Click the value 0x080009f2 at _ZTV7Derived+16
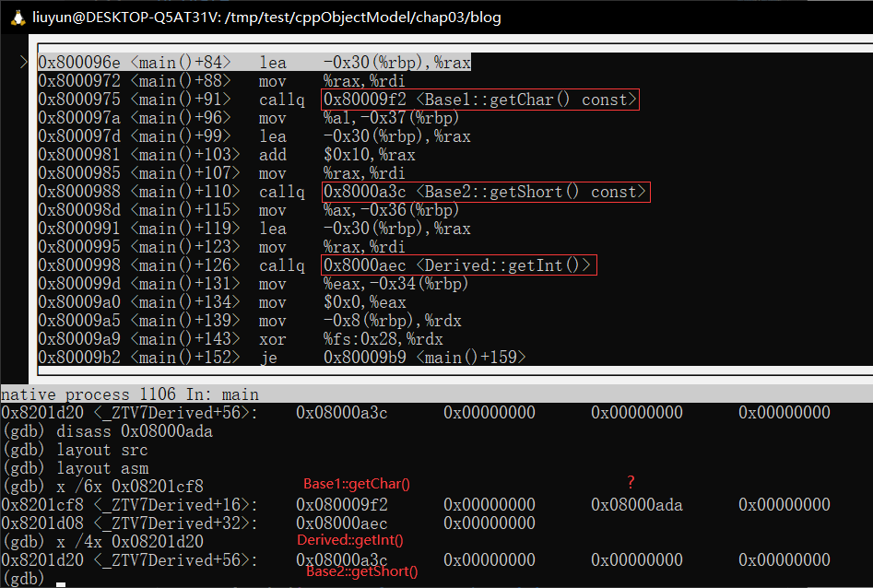The image size is (873, 588). click(342, 505)
